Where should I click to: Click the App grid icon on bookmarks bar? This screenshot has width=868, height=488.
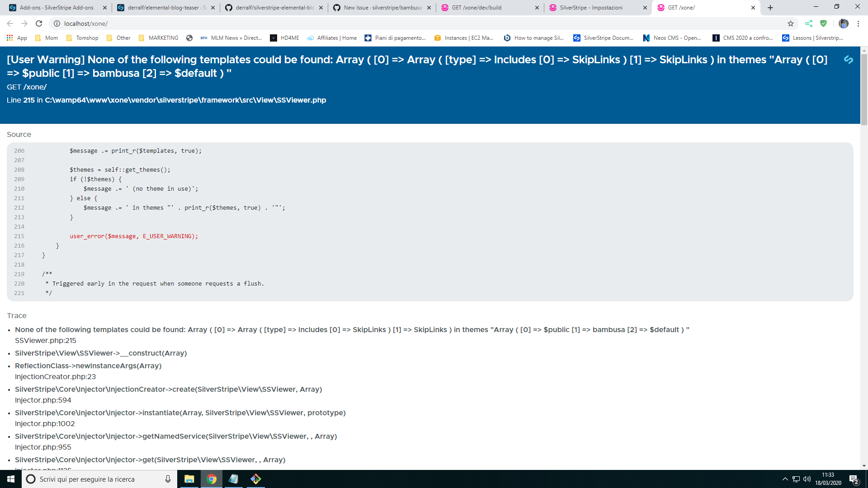click(9, 38)
